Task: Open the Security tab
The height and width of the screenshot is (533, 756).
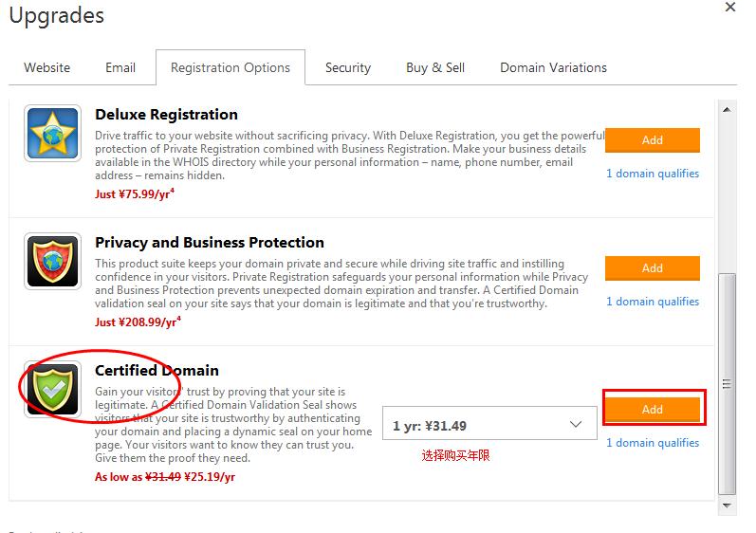Action: click(x=348, y=67)
